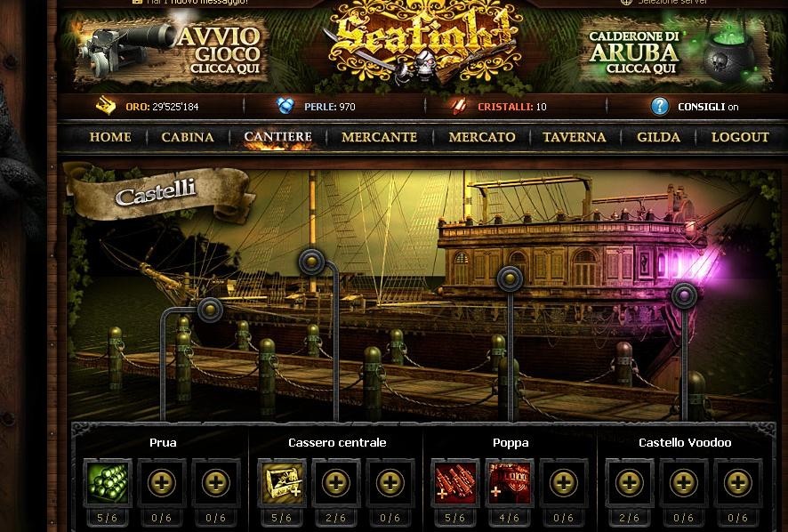Click the Oro gold currency icon
This screenshot has width=788, height=532.
point(106,106)
